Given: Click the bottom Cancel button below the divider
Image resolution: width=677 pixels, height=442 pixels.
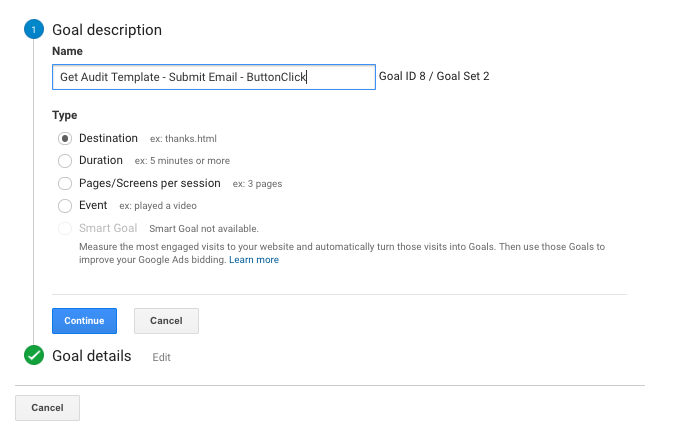Looking at the screenshot, I should [x=47, y=408].
